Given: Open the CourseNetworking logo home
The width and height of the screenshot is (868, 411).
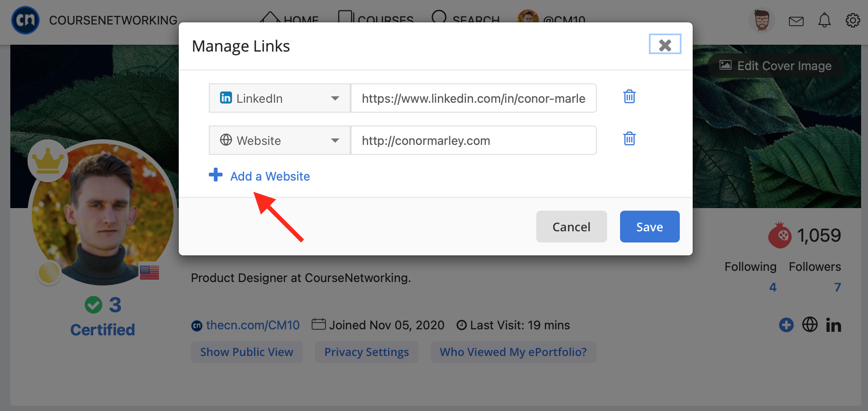Looking at the screenshot, I should 25,20.
